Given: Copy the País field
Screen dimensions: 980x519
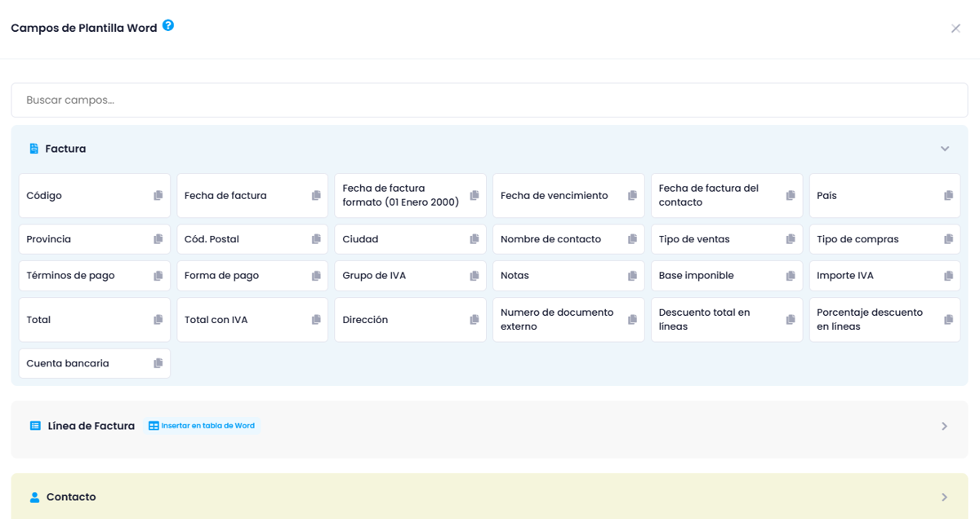Looking at the screenshot, I should [948, 196].
